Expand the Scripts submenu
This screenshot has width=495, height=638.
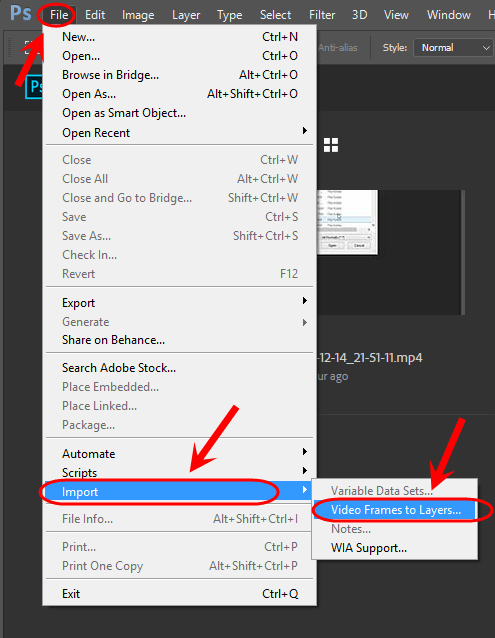pos(179,472)
